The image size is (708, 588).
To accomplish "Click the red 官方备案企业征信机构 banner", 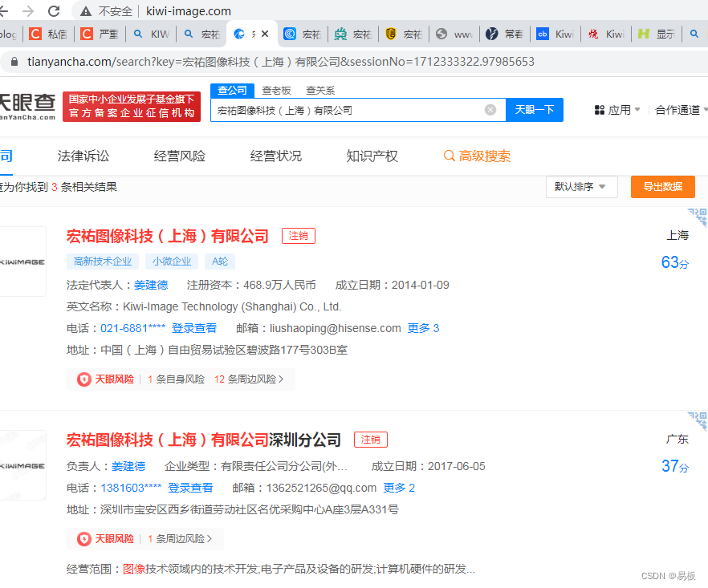I will pyautogui.click(x=132, y=107).
